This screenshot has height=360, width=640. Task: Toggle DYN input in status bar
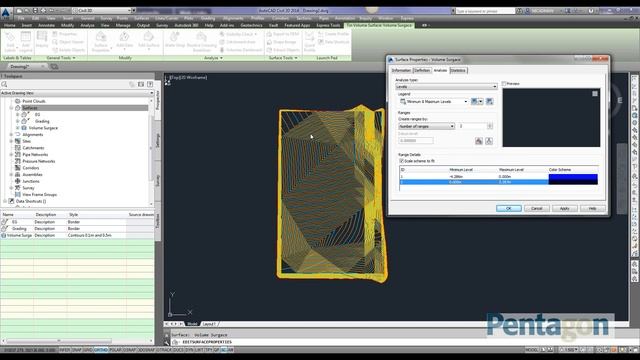(189, 350)
